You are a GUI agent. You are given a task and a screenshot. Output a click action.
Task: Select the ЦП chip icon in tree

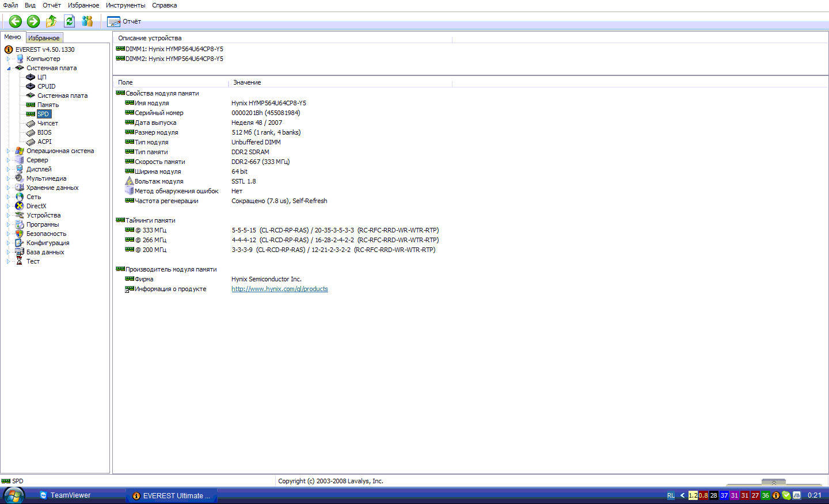(x=31, y=77)
